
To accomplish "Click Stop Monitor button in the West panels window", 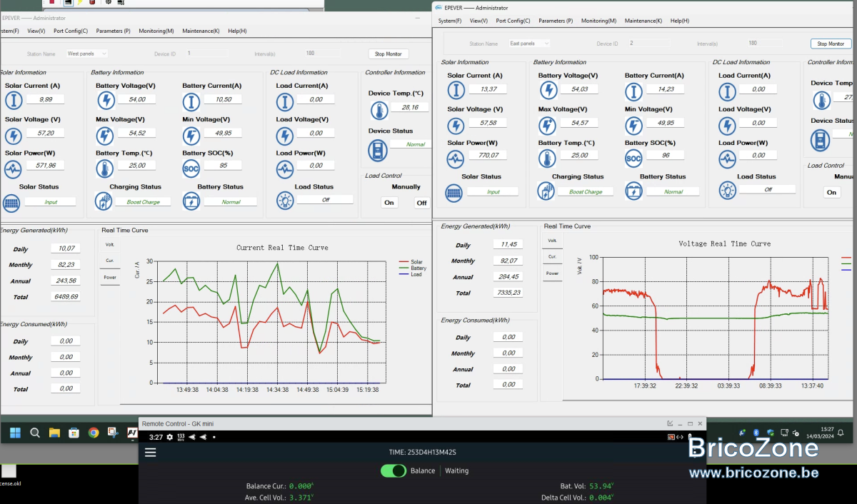I will (x=389, y=54).
